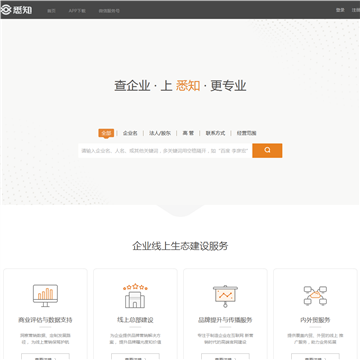Viewport: 360px width, 360px height.
Task: Click the presentation board chart icon
Action: coord(225,296)
